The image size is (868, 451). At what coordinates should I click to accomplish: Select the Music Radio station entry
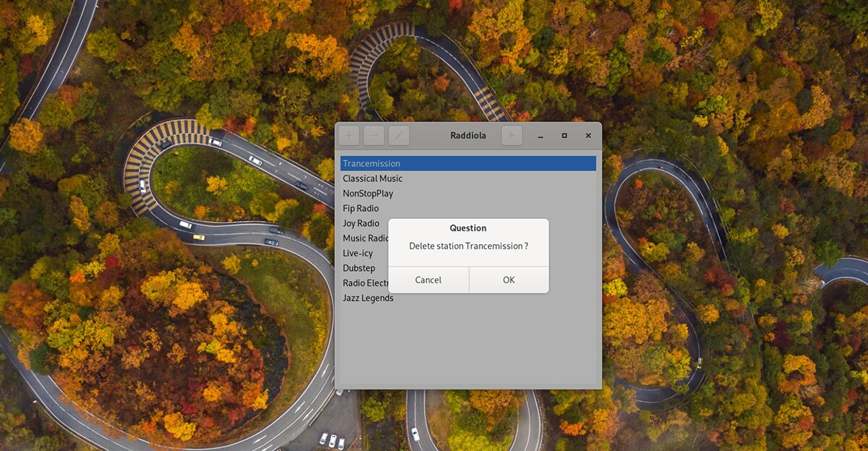click(365, 239)
